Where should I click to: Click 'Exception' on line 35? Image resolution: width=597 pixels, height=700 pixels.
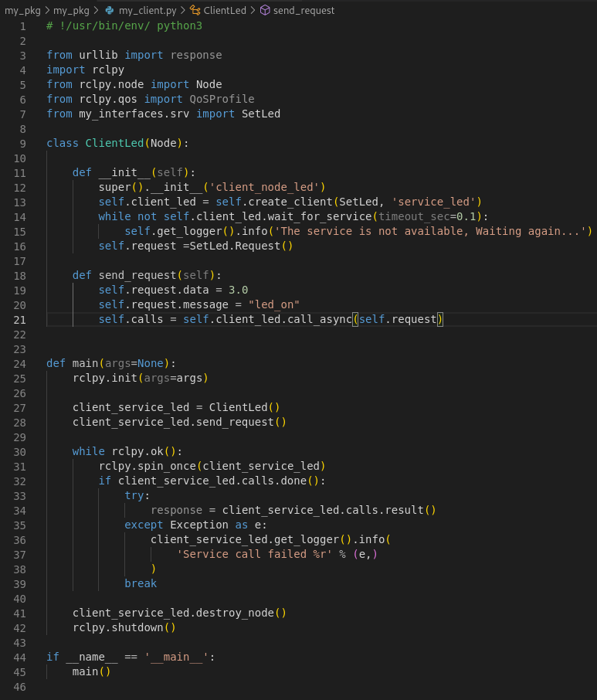199,525
